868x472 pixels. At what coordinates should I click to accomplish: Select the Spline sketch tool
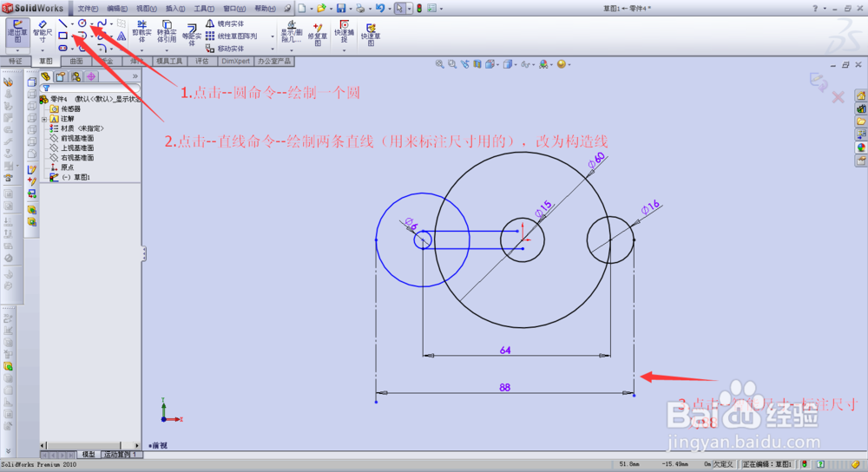tap(102, 23)
